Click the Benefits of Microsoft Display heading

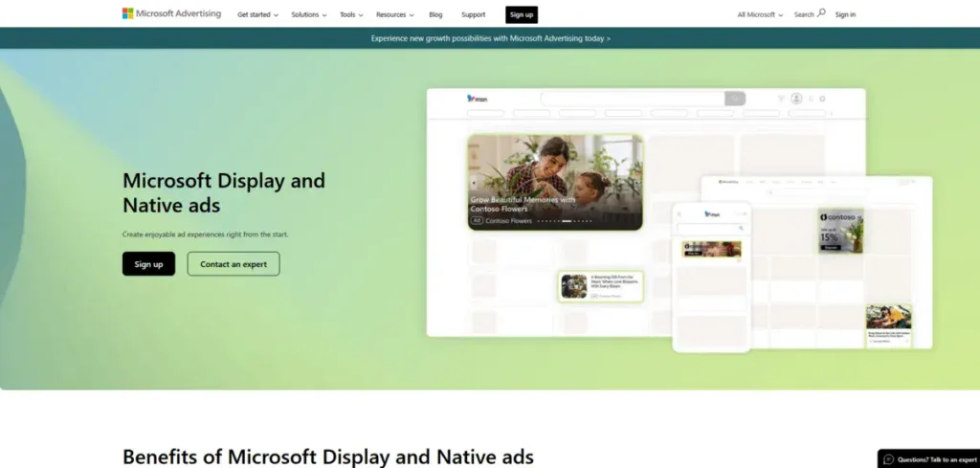328,457
